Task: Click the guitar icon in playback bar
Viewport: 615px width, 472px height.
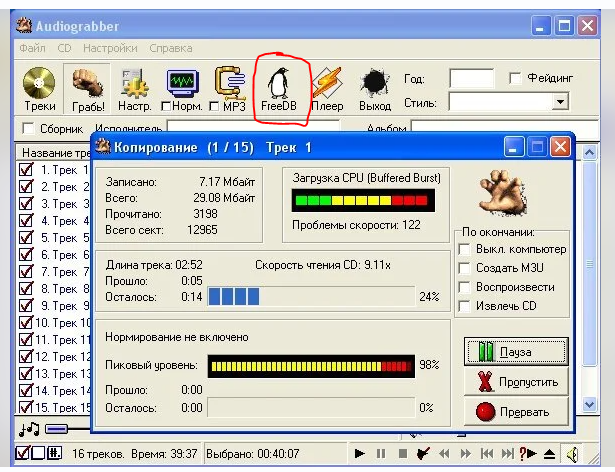Action: tap(423, 454)
